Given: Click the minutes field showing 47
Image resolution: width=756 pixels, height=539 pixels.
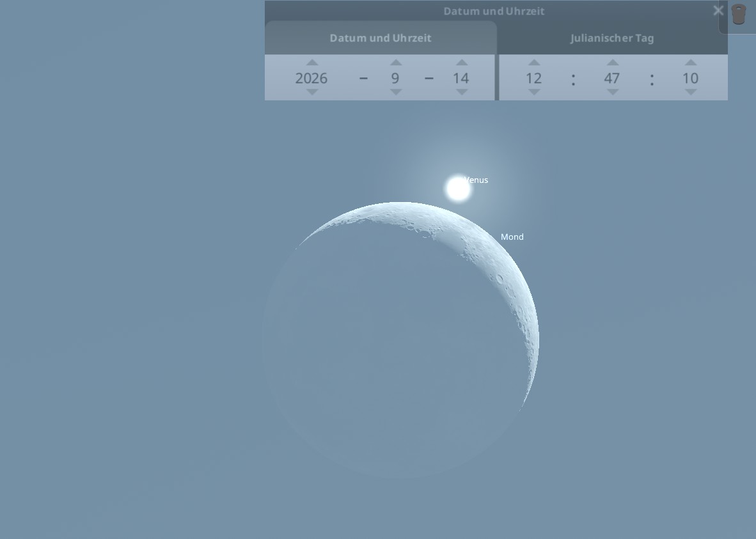Looking at the screenshot, I should click(x=612, y=78).
